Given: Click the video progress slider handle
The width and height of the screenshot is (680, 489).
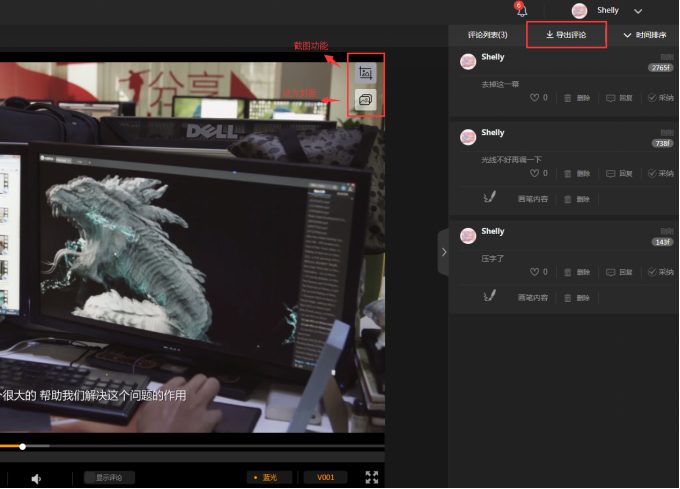Looking at the screenshot, I should coord(22,446).
